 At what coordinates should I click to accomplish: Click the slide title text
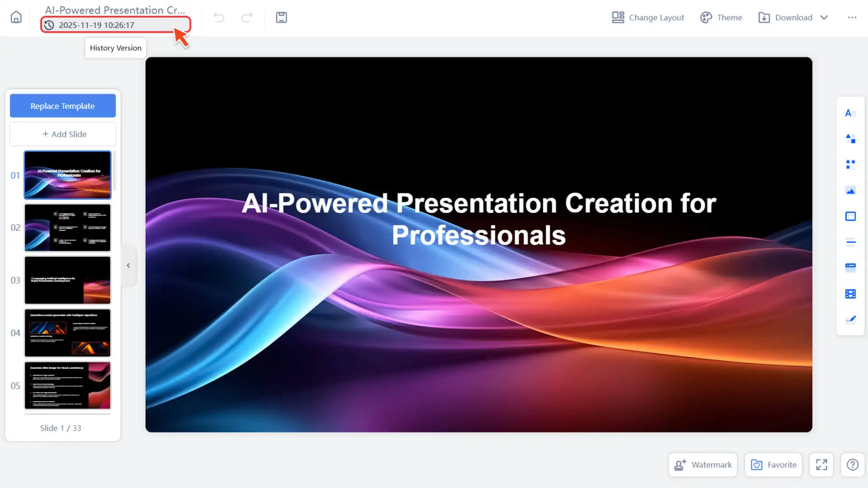tap(479, 219)
